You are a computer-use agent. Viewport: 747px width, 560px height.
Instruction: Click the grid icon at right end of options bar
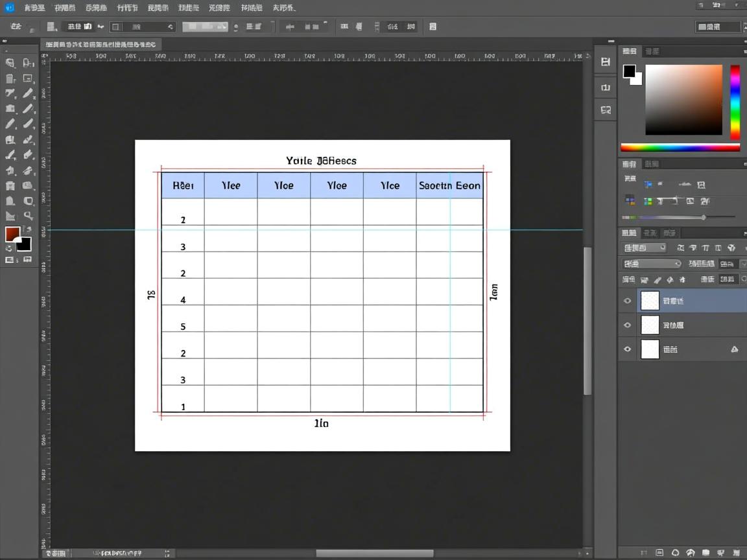pyautogui.click(x=433, y=27)
